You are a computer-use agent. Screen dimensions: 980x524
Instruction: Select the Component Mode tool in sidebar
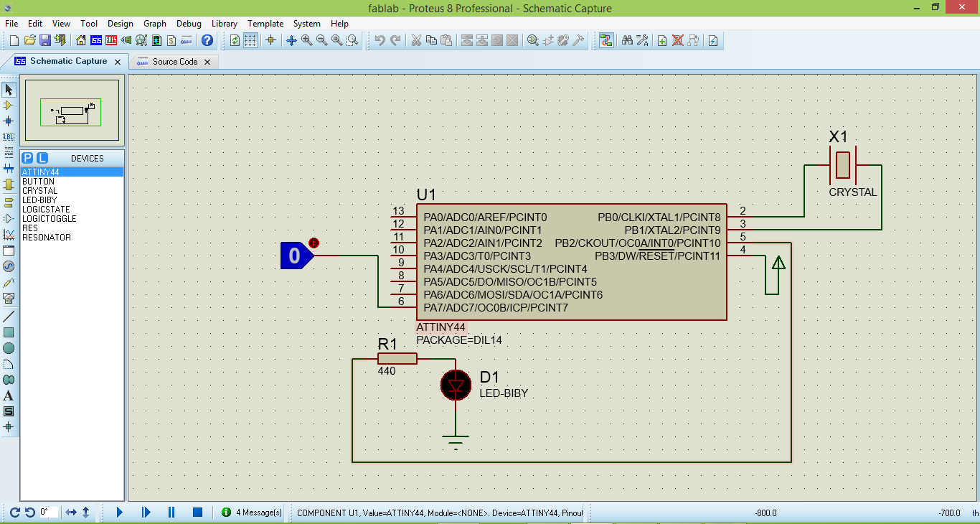(9, 106)
